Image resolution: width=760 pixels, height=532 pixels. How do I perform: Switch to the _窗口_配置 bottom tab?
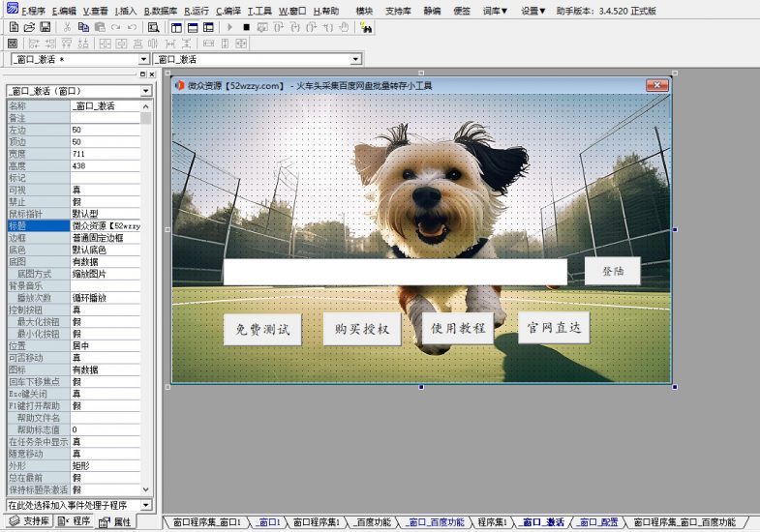click(599, 522)
